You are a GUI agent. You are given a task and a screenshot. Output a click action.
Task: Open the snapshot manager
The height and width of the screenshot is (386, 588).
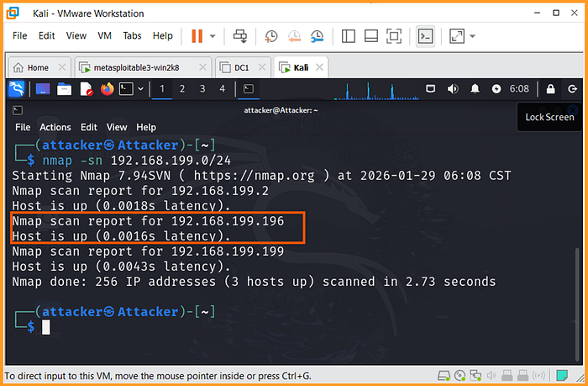pos(318,36)
